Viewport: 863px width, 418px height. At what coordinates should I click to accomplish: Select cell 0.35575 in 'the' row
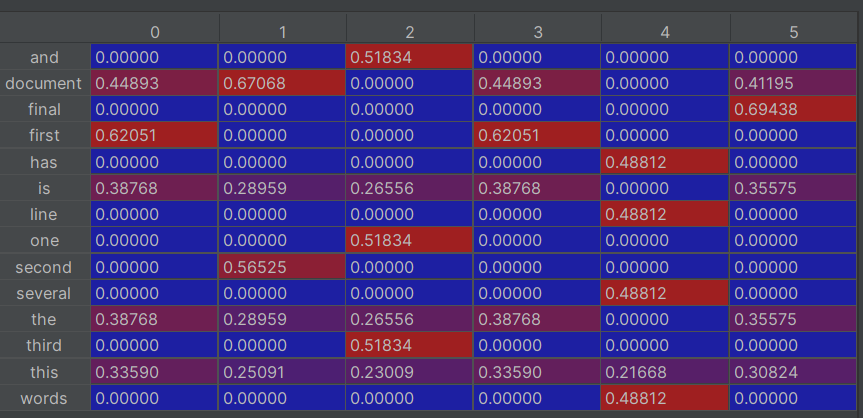(x=793, y=319)
